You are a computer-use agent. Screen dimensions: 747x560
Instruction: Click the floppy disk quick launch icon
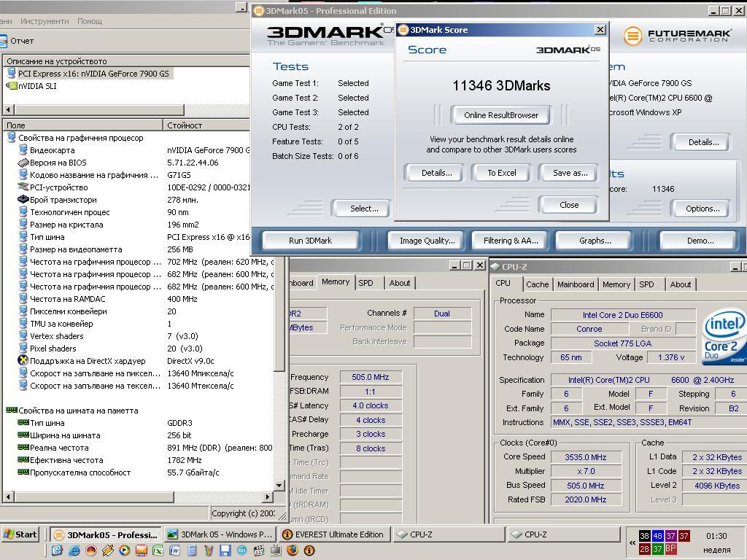click(225, 551)
